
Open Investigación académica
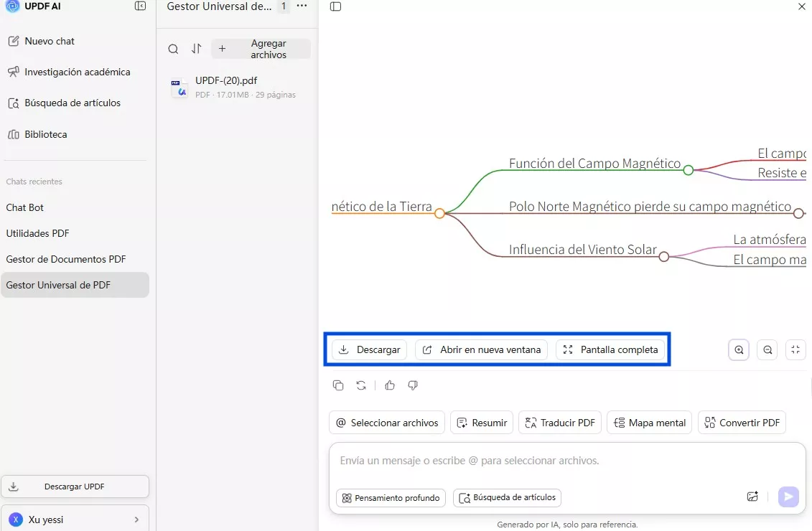[x=70, y=72]
